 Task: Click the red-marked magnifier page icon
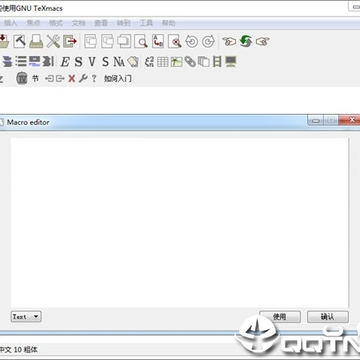pyautogui.click(x=175, y=41)
